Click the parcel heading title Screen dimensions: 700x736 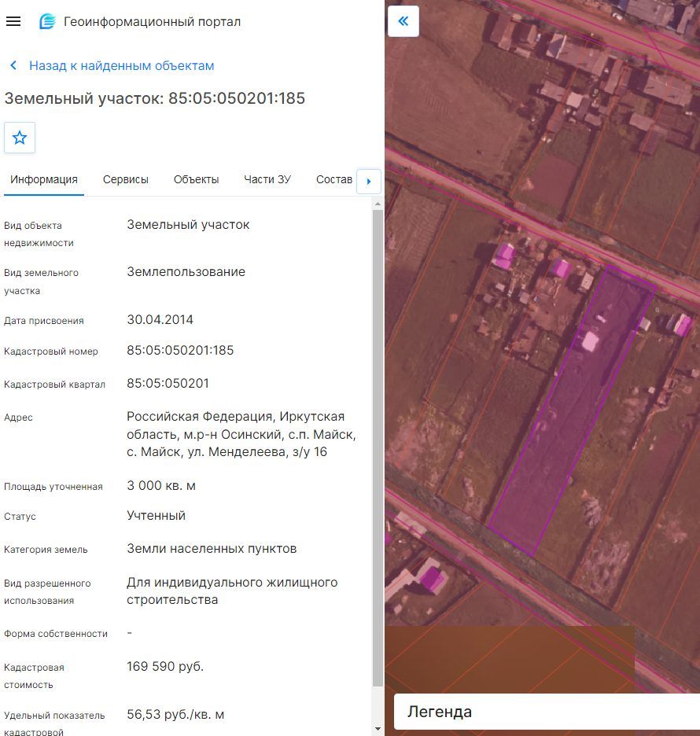click(155, 98)
